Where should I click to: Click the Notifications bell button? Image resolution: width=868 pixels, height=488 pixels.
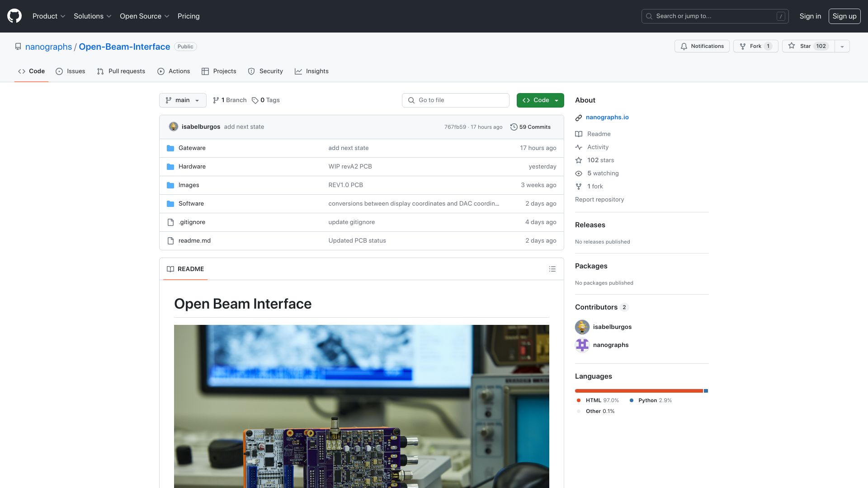coord(702,46)
